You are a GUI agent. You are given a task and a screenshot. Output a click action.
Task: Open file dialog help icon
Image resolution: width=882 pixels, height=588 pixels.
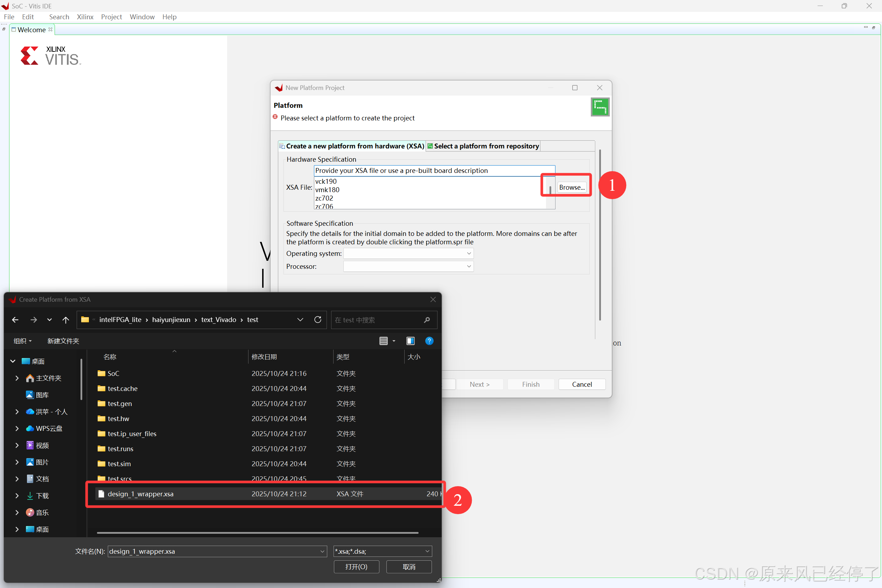(x=429, y=341)
